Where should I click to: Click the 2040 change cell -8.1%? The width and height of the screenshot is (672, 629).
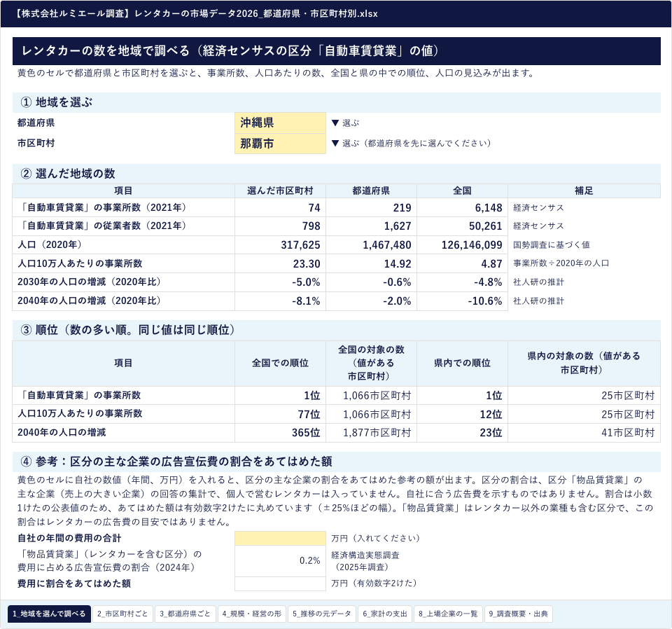tap(280, 301)
